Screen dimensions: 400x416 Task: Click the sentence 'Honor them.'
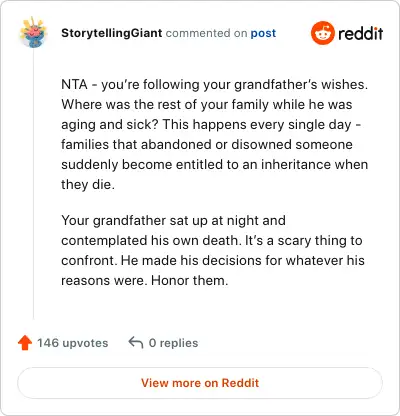tap(190, 280)
